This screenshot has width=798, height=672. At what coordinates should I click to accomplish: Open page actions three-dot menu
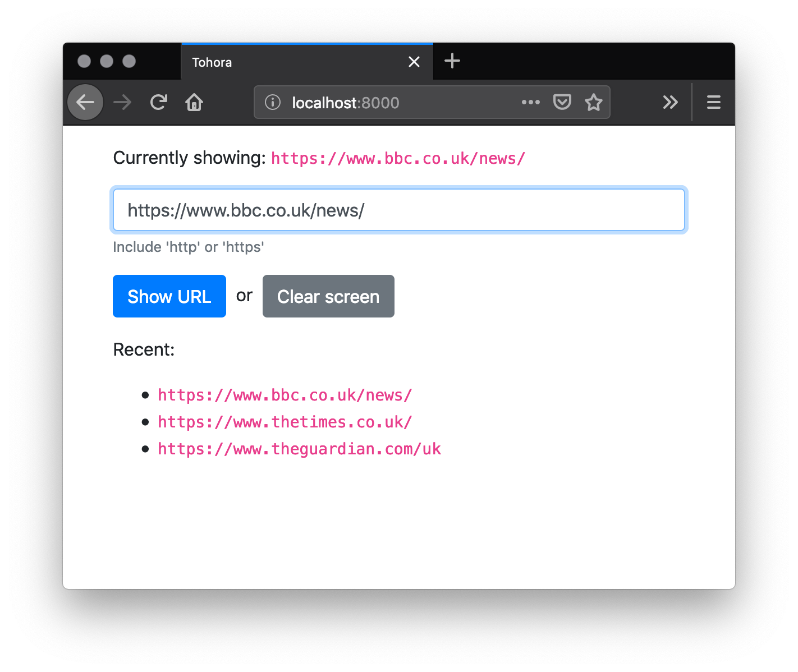tap(531, 102)
